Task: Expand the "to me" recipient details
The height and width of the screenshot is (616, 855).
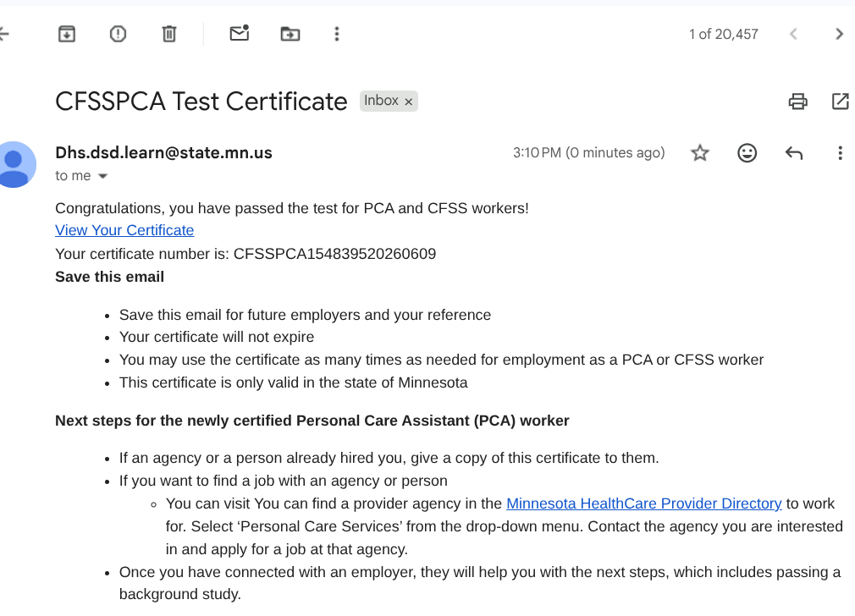Action: pyautogui.click(x=102, y=176)
